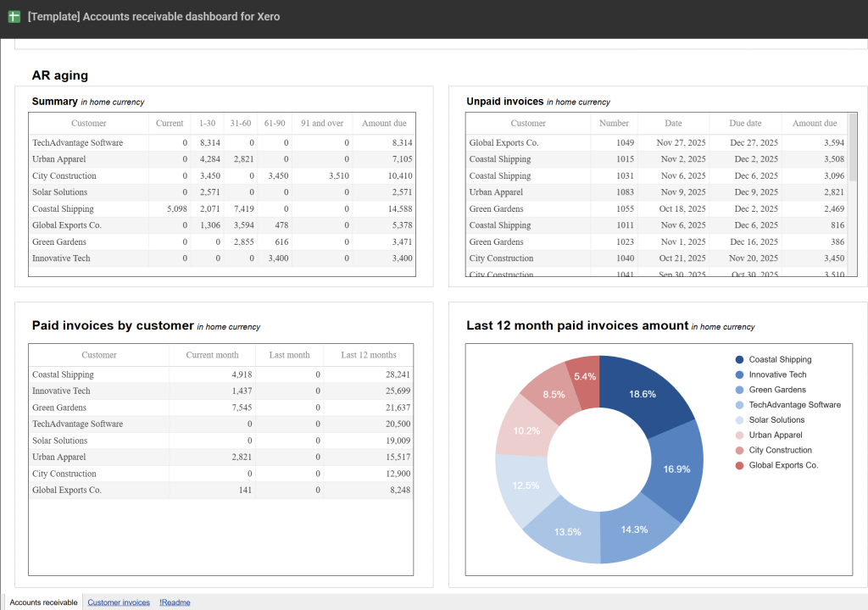Viewport: 868px width, 610px height.
Task: Open the Customer invoices sheet tab
Action: coord(119,602)
